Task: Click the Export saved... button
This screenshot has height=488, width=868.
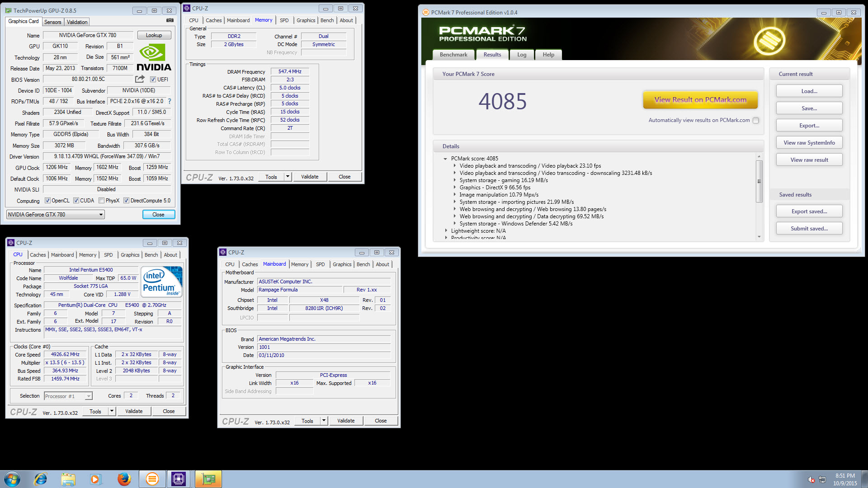Action: point(809,211)
